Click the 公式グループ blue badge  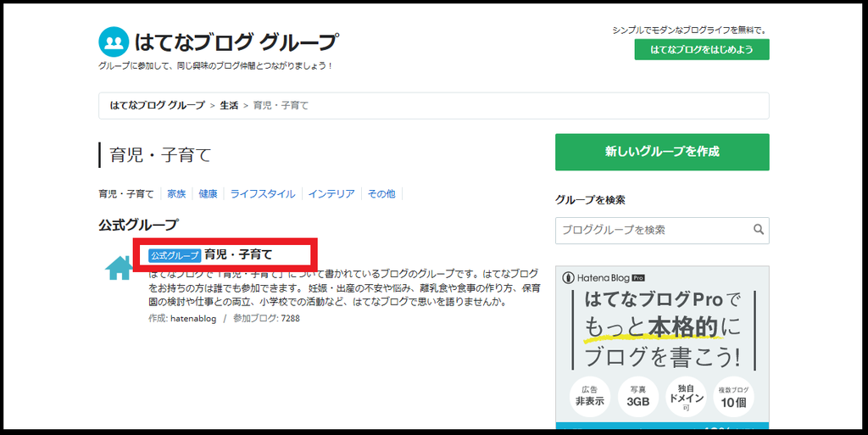pos(175,255)
